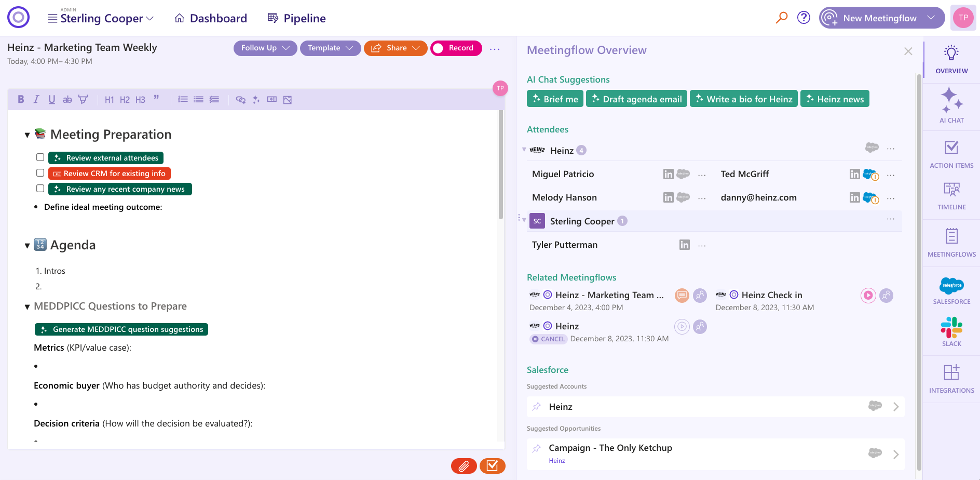The height and width of the screenshot is (480, 980).
Task: Insert a checklist
Action: [x=214, y=99]
